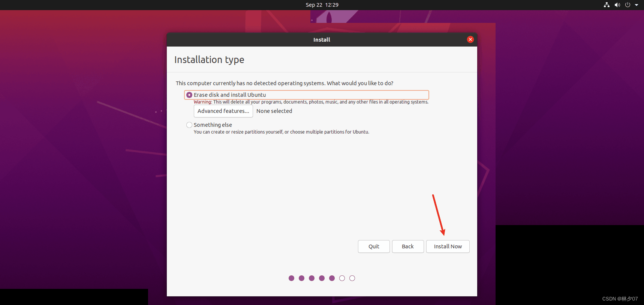Select the Something else radio button
644x305 pixels.
[x=189, y=125]
